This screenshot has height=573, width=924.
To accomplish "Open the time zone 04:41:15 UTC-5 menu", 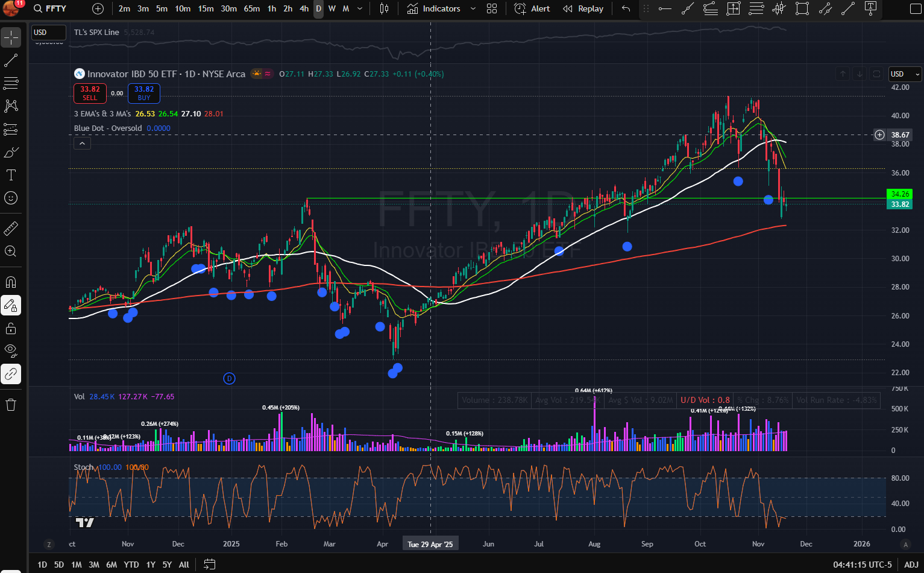I will [x=862, y=565].
